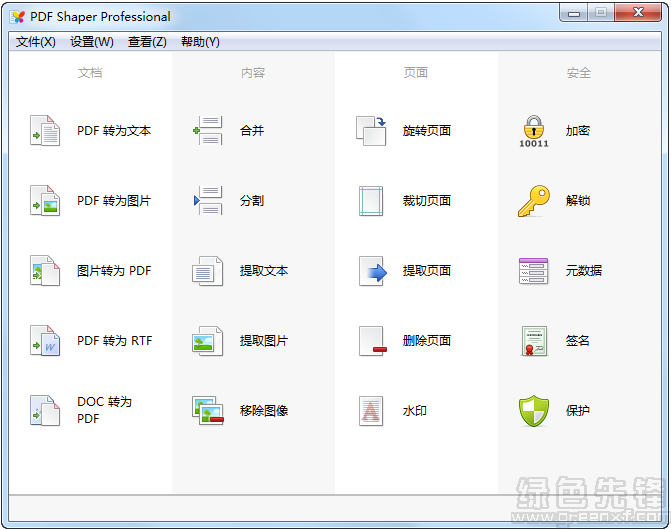Click the 图片转为 PDF icon

(45, 271)
